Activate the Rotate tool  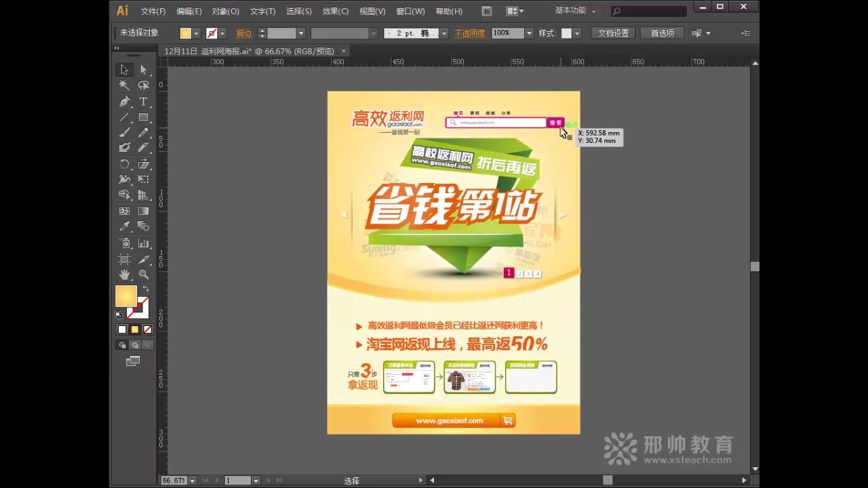124,164
